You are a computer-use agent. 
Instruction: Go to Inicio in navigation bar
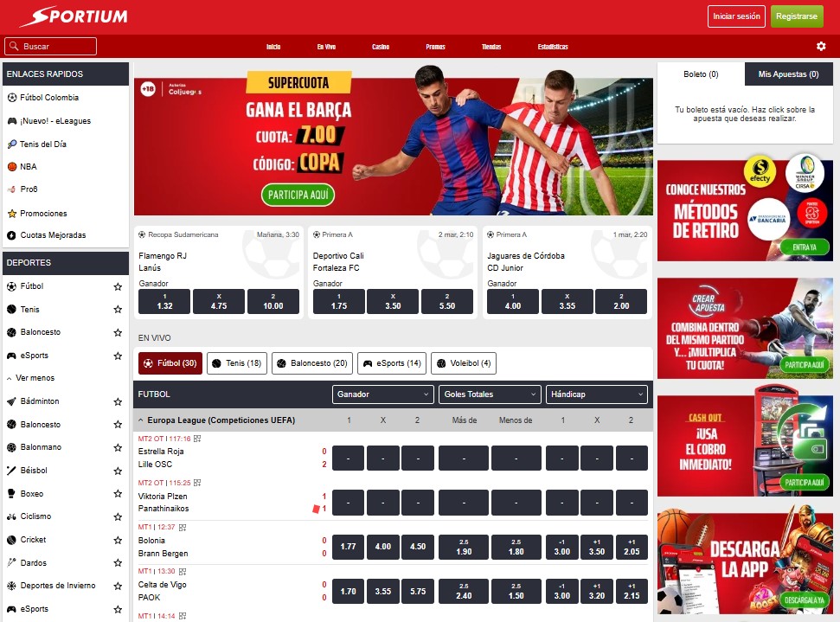coord(273,47)
